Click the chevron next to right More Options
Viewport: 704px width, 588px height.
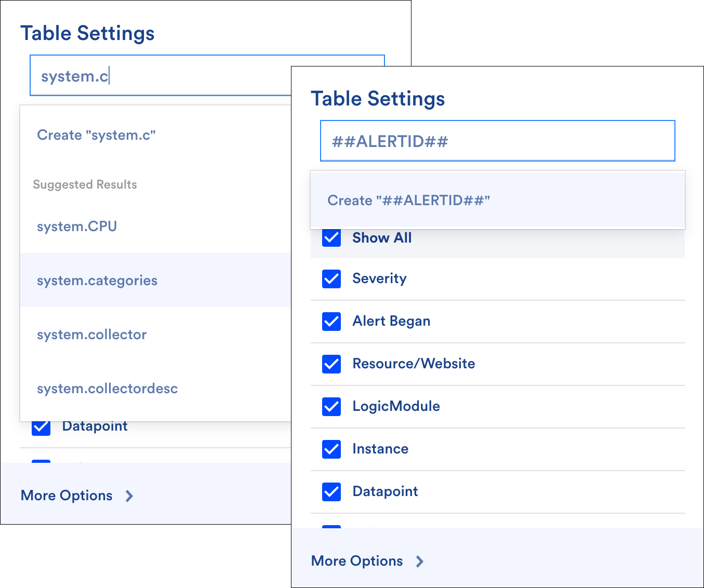(419, 561)
